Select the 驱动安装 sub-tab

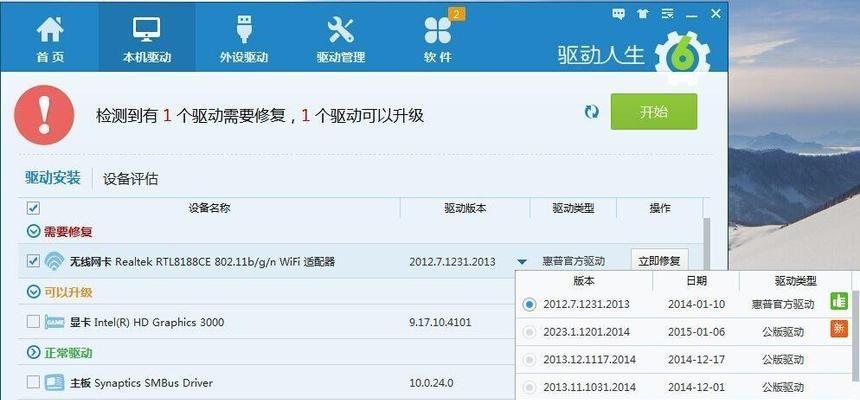(53, 178)
